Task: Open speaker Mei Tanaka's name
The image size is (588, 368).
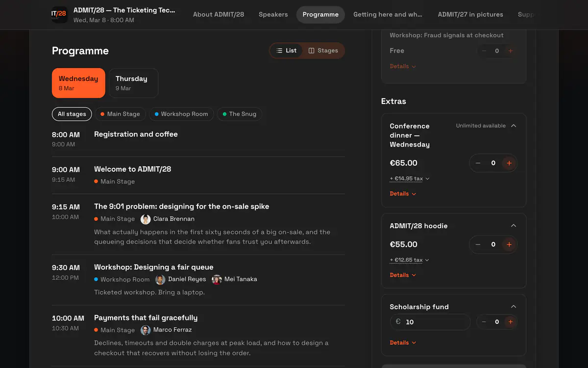Action: click(x=241, y=279)
